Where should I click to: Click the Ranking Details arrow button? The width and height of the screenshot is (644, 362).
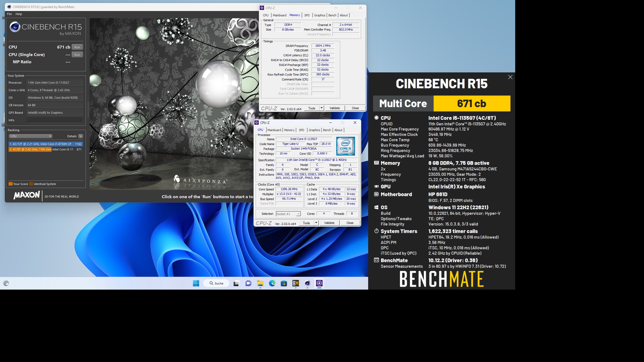(x=81, y=136)
